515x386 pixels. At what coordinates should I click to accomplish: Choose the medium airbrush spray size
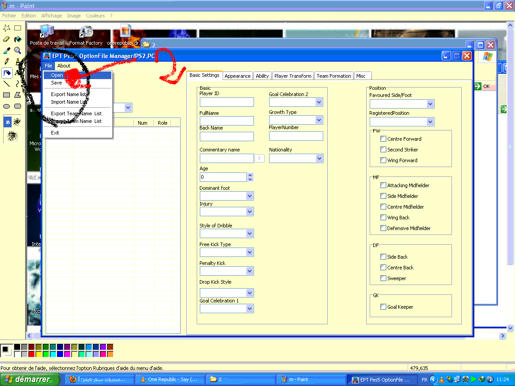[17, 122]
